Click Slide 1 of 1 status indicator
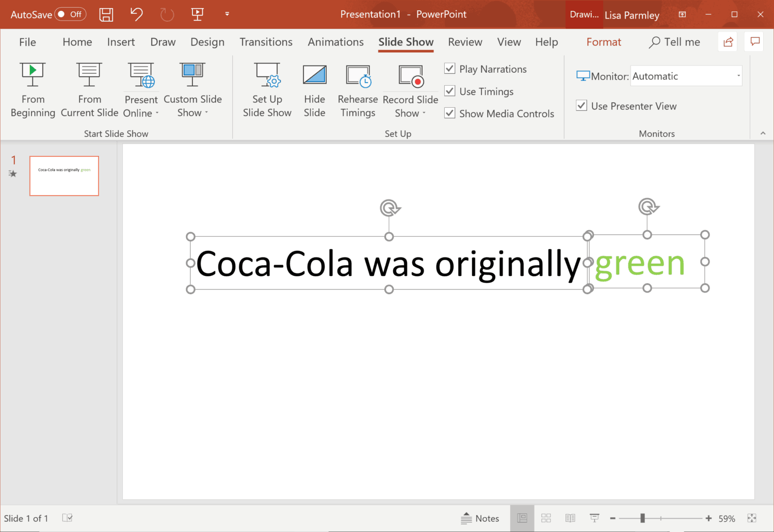 click(26, 519)
